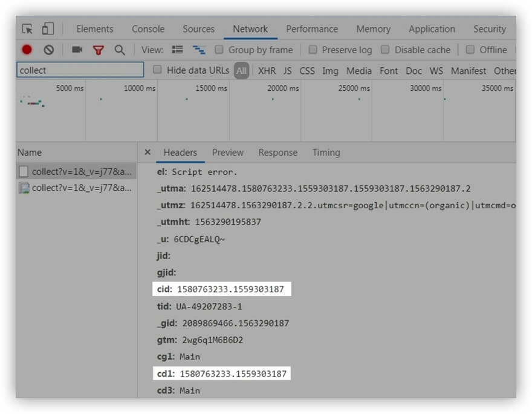Select the All filter button
The width and height of the screenshot is (532, 414).
pos(242,71)
